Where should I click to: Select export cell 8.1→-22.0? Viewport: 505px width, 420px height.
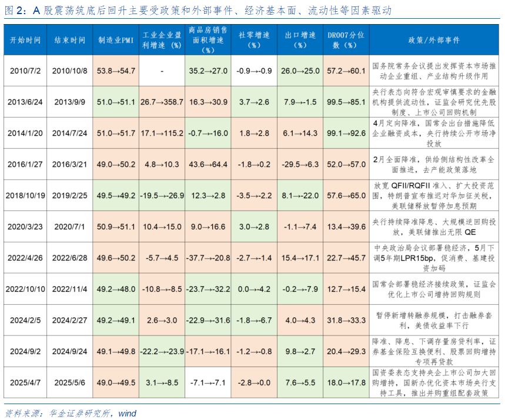coord(300,196)
